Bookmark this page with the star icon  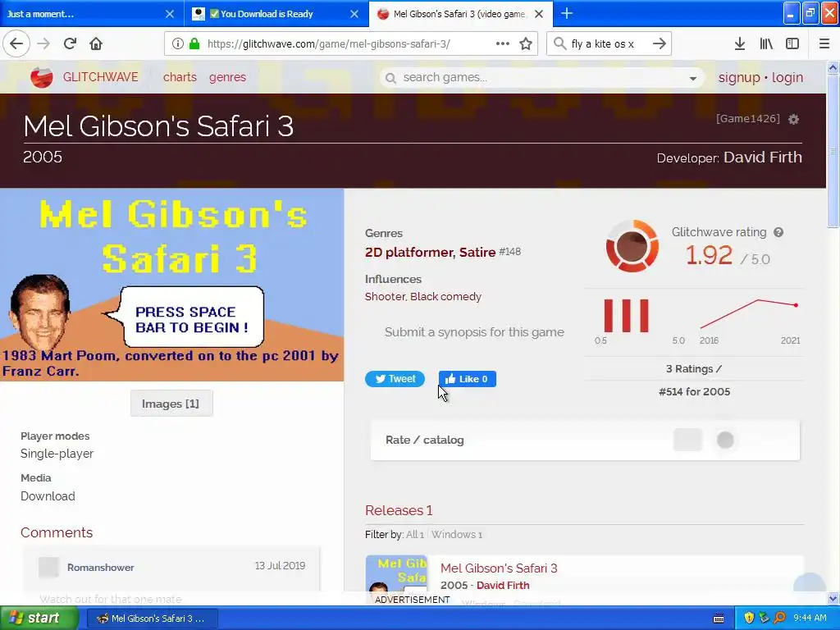tap(526, 43)
